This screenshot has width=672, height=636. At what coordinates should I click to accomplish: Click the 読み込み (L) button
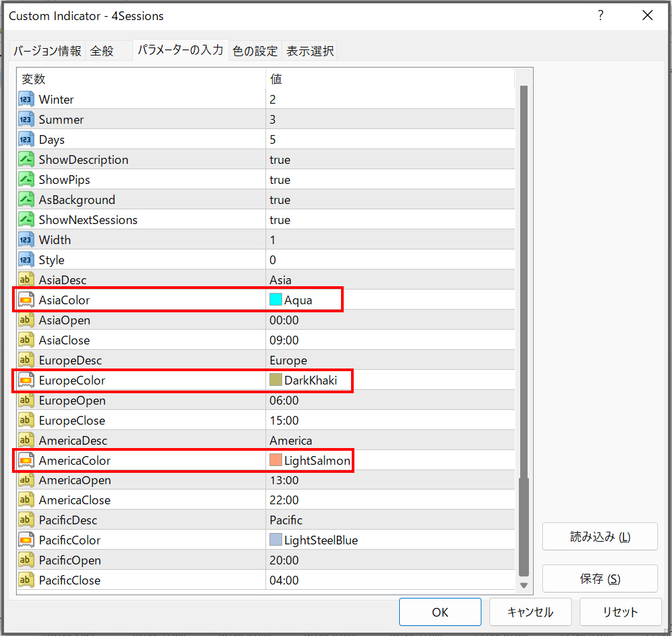click(x=600, y=536)
